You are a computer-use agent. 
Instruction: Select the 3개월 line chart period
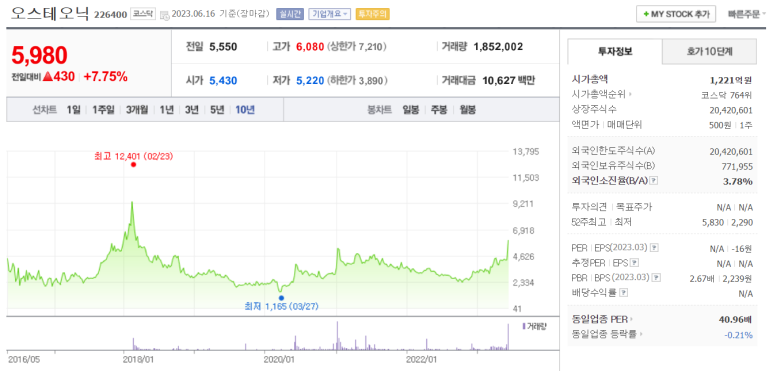(137, 110)
